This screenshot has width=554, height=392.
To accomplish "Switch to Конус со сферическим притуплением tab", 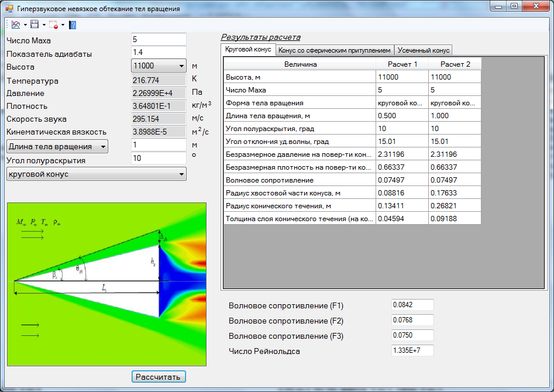I will [334, 50].
